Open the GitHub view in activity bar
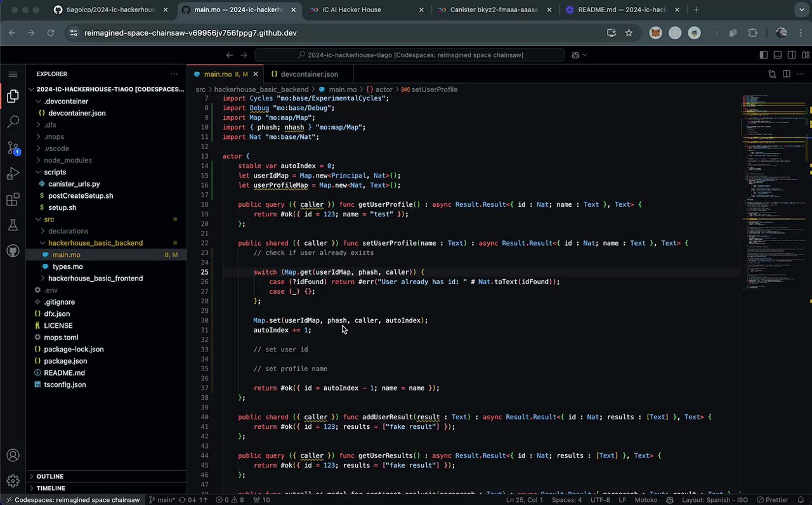812x505 pixels. [13, 251]
